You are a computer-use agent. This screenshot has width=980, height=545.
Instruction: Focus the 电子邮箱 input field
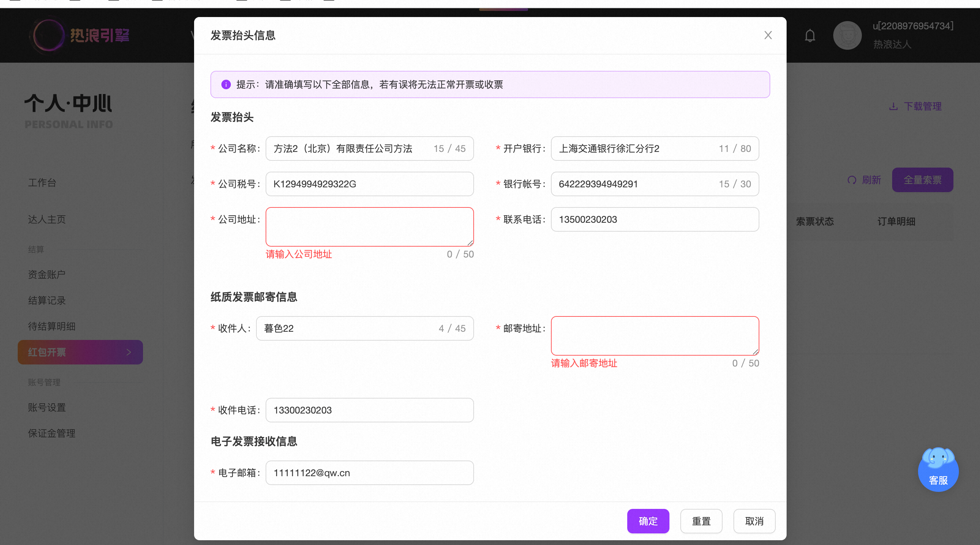[x=369, y=473]
